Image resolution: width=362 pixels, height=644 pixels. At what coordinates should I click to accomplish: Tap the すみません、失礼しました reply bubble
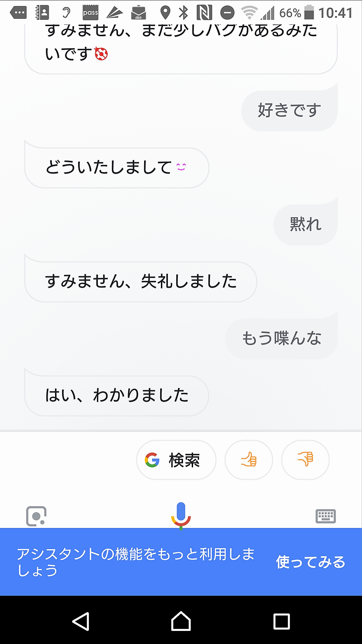point(141,281)
